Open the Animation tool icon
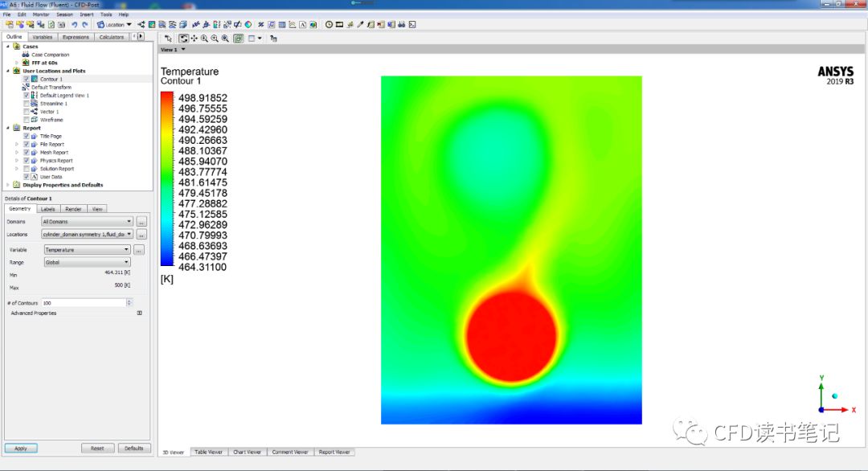The width and height of the screenshot is (868, 471). 339,24
